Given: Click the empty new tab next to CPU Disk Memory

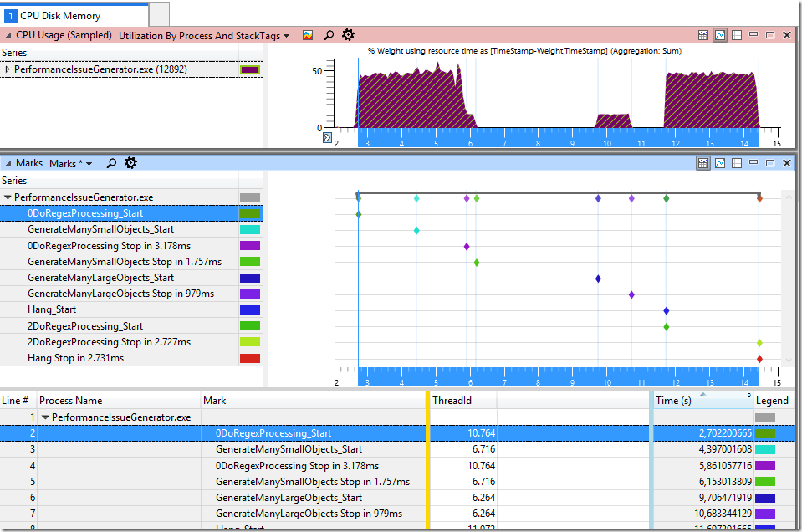Looking at the screenshot, I should [159, 14].
